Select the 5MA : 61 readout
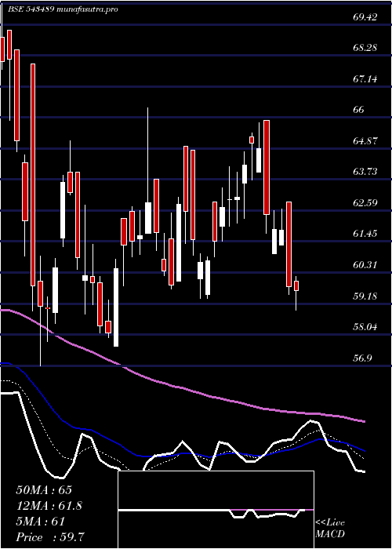Viewport: 392px width, 549px height. (41, 522)
